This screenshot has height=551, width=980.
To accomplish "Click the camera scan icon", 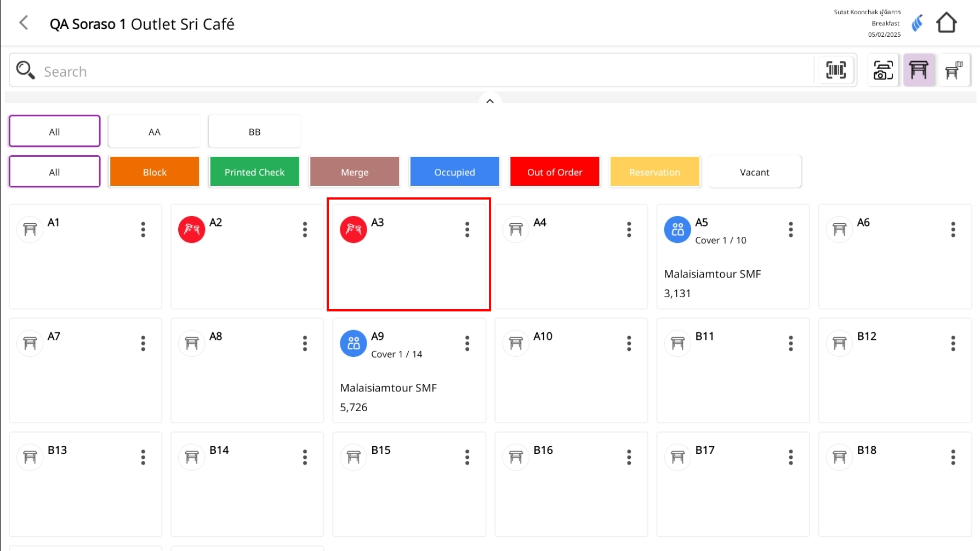I will pos(882,70).
